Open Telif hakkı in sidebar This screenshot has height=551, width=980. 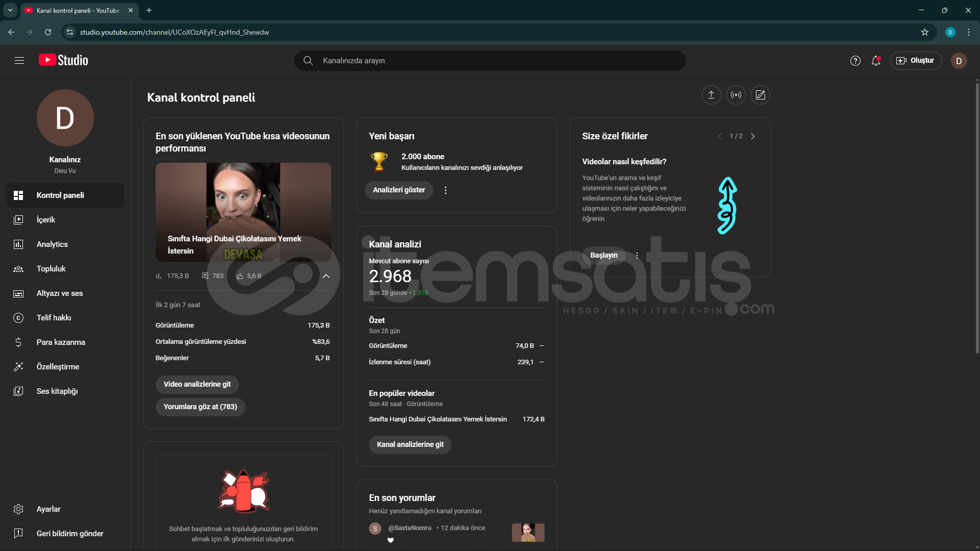65,318
